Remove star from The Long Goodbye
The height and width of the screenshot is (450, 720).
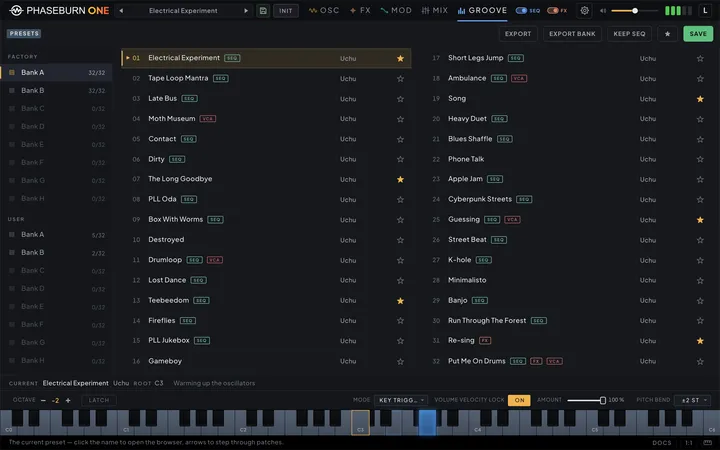(x=400, y=179)
